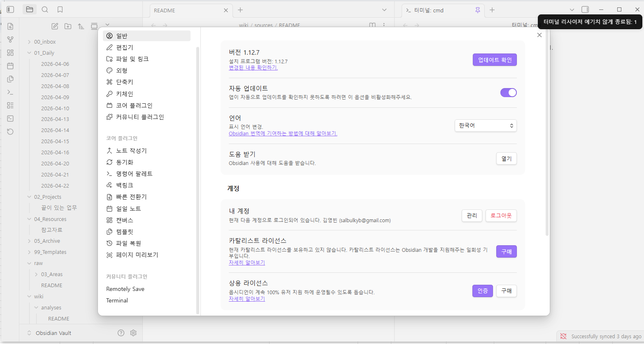Disable the automatic updates toggle
644x344 pixels.
coord(508,92)
